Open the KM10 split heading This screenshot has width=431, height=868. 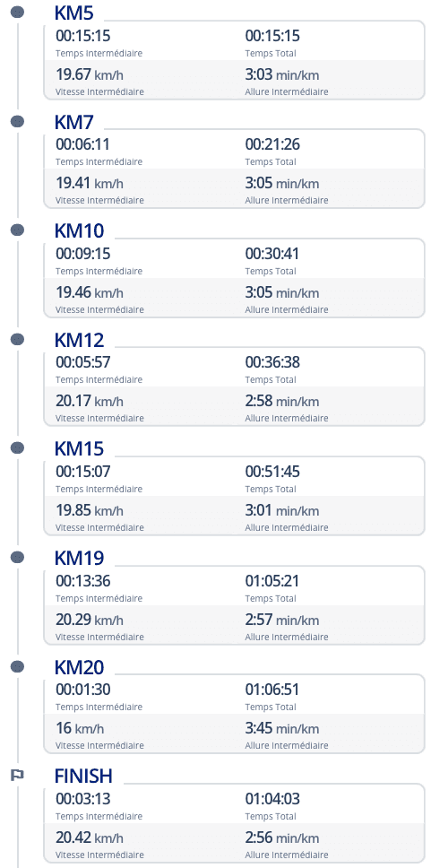[x=79, y=230]
